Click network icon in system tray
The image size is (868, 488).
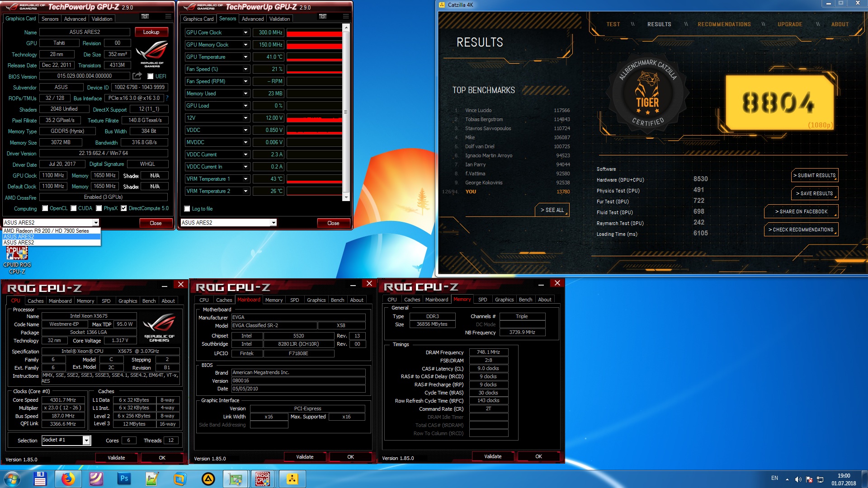[820, 479]
